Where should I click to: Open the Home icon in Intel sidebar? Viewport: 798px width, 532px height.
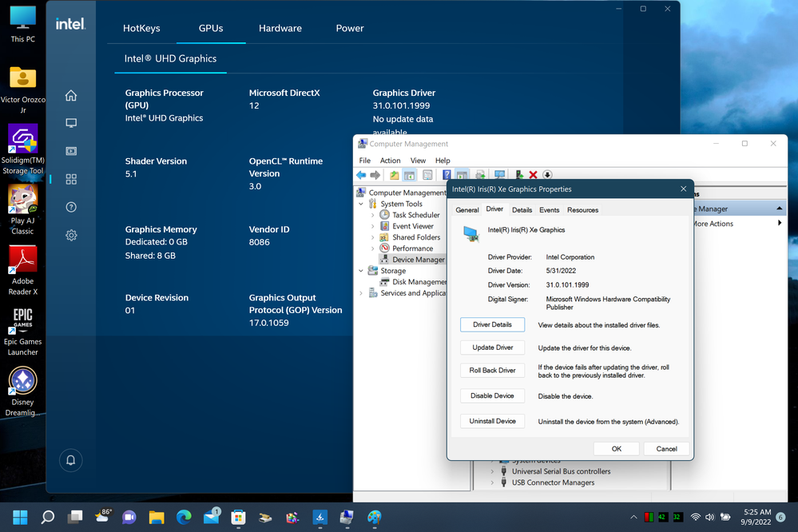tap(71, 95)
